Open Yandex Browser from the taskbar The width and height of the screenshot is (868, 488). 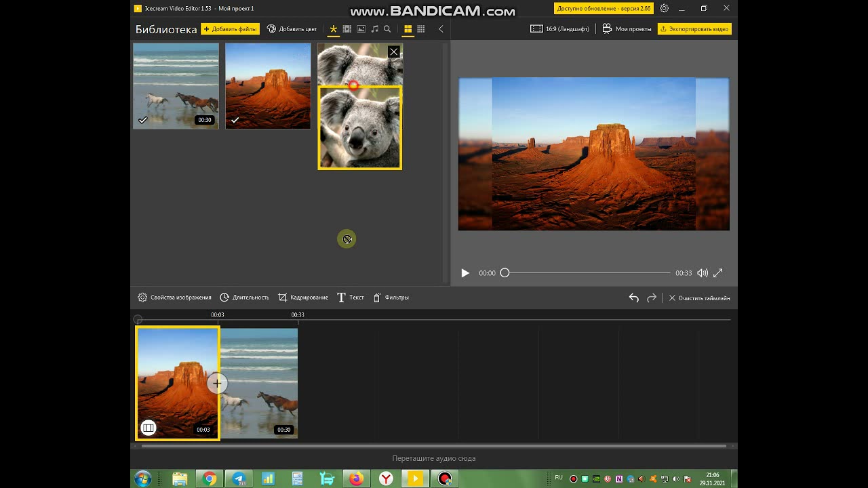click(386, 479)
